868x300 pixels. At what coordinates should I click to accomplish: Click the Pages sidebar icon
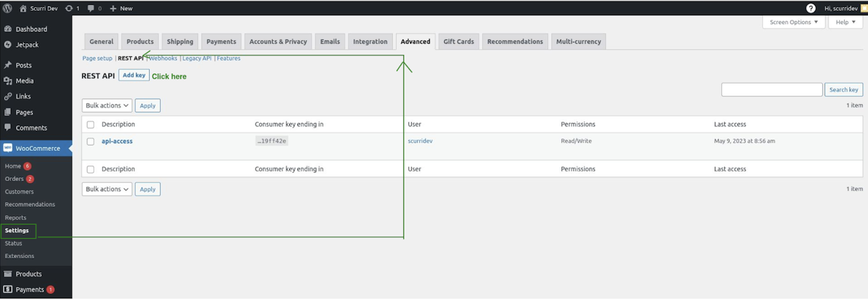(8, 112)
